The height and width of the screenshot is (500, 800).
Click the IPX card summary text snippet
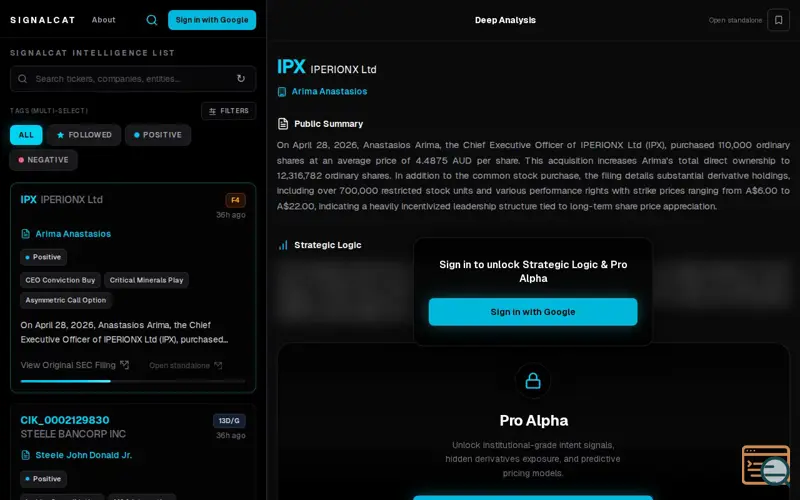[124, 332]
